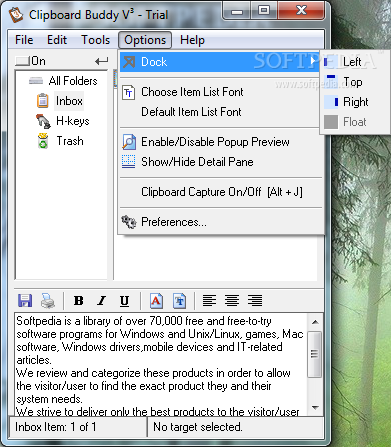This screenshot has width=391, height=447.
Task: Choose Left in Dock submenu
Action: [x=354, y=62]
